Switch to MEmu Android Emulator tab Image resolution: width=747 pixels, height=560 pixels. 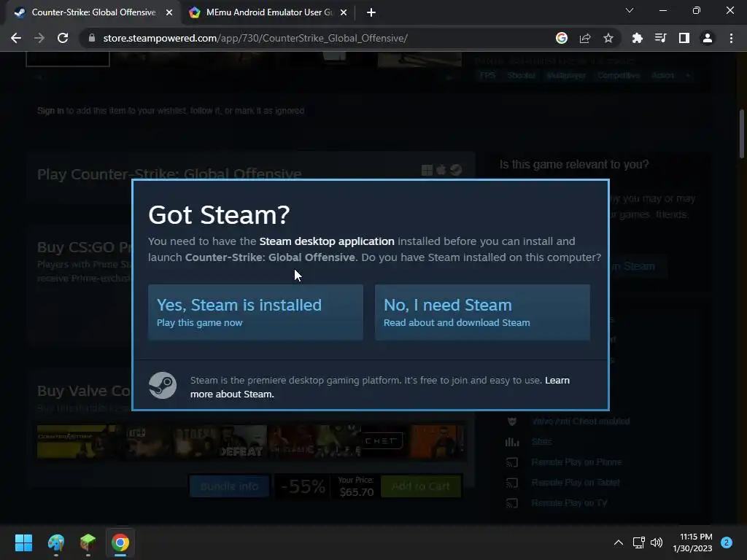269,12
